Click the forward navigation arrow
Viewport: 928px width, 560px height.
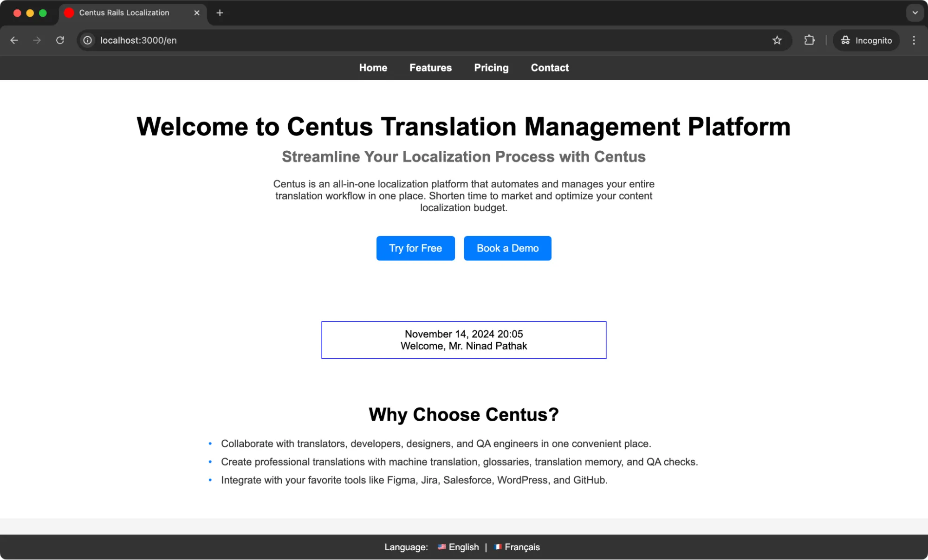pos(37,40)
